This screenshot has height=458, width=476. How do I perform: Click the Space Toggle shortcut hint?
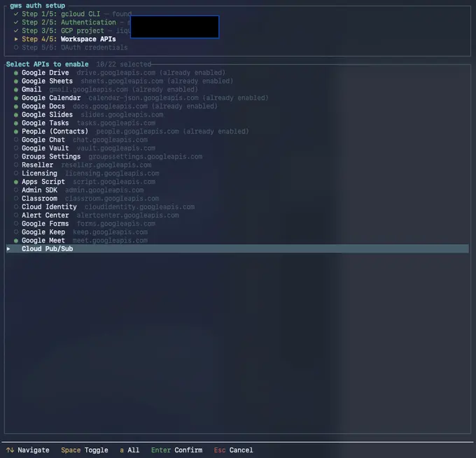click(85, 450)
